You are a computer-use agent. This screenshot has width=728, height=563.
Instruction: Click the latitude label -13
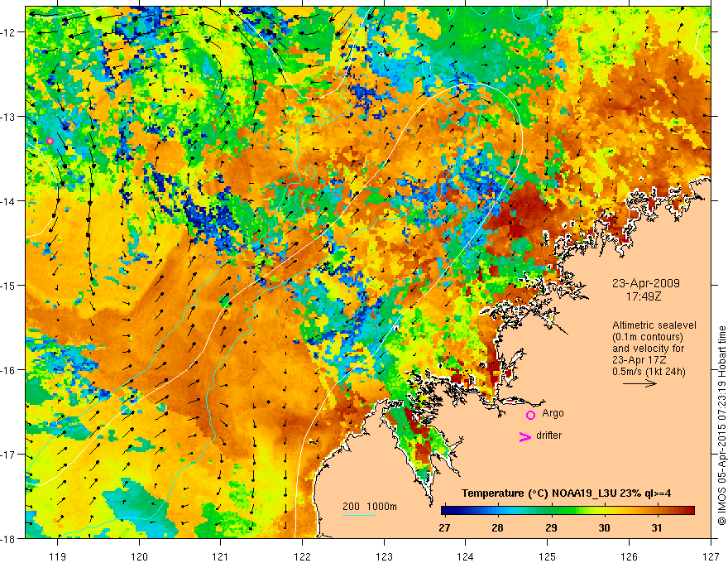(9, 117)
